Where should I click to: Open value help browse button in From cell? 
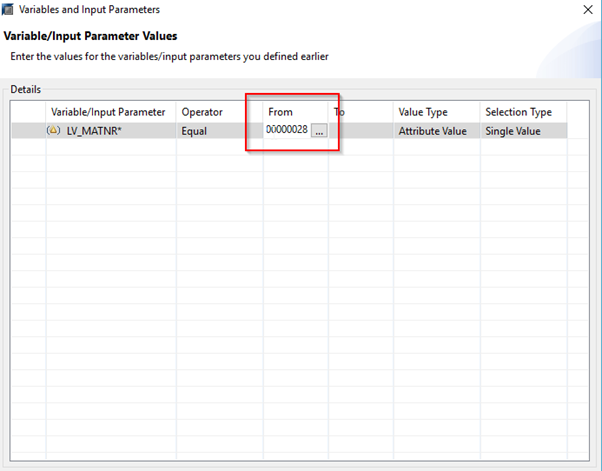319,131
